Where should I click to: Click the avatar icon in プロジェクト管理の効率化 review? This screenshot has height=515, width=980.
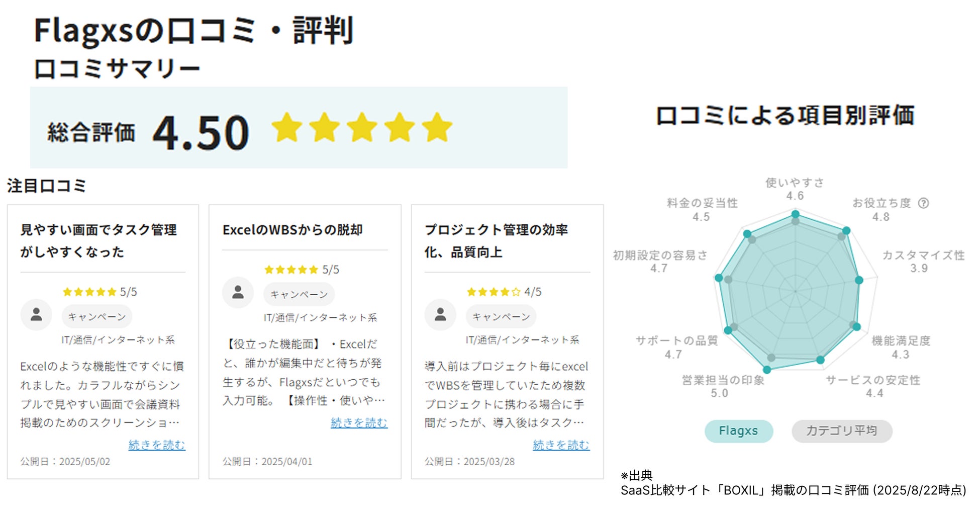click(440, 315)
